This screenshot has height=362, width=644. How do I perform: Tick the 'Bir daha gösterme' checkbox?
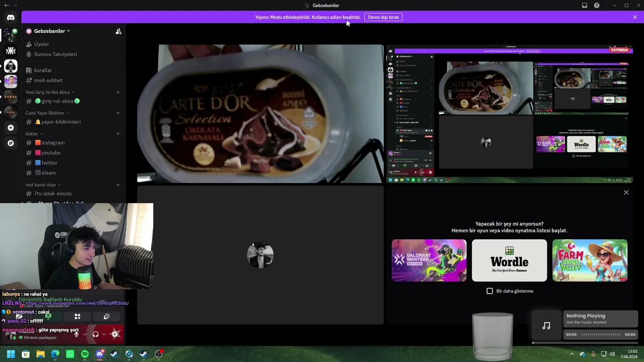[x=490, y=291]
